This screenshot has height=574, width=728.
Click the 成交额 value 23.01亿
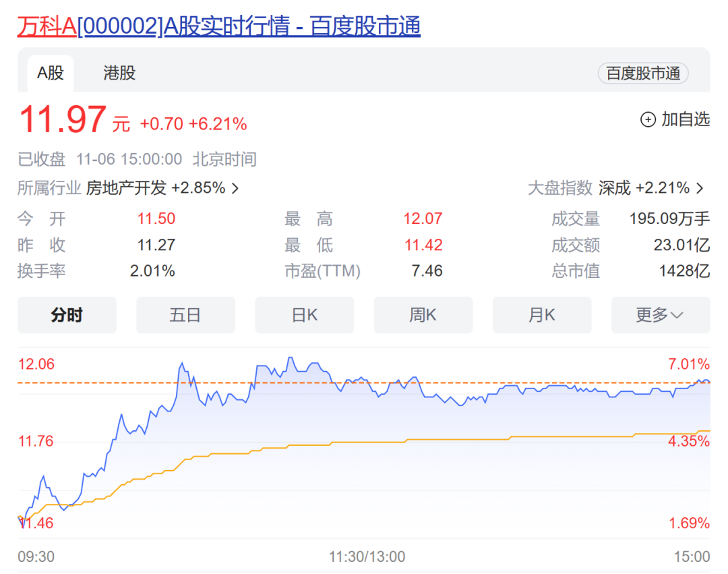682,245
